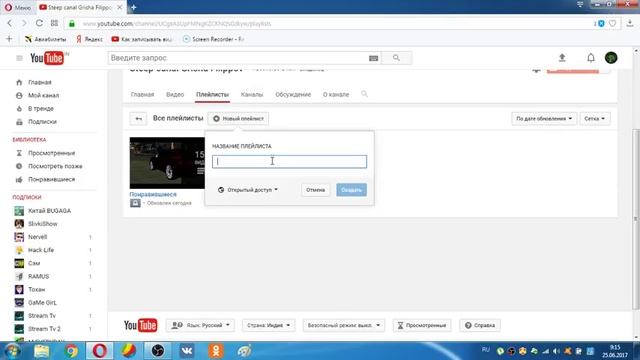Open Понравившиеся in the library sidebar

click(51, 179)
